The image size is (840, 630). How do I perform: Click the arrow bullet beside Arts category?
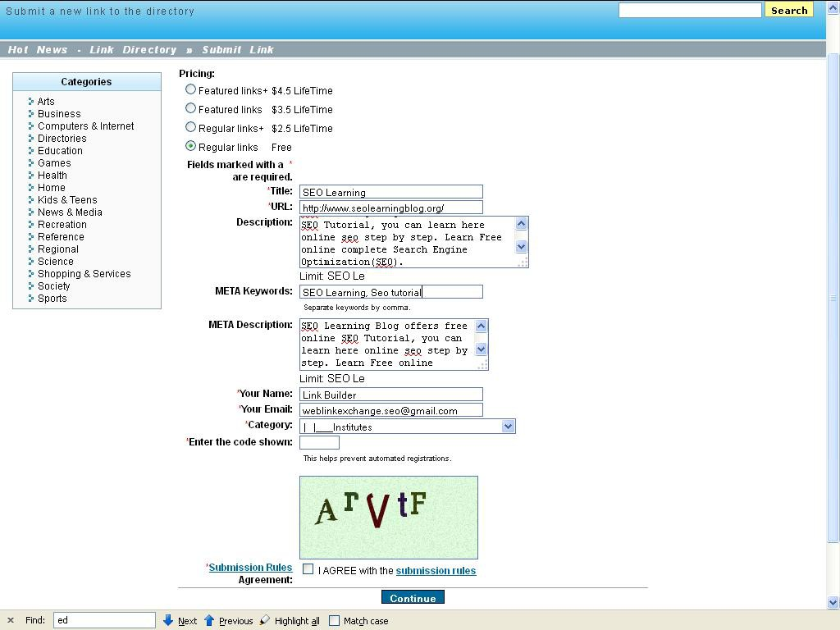tap(31, 102)
